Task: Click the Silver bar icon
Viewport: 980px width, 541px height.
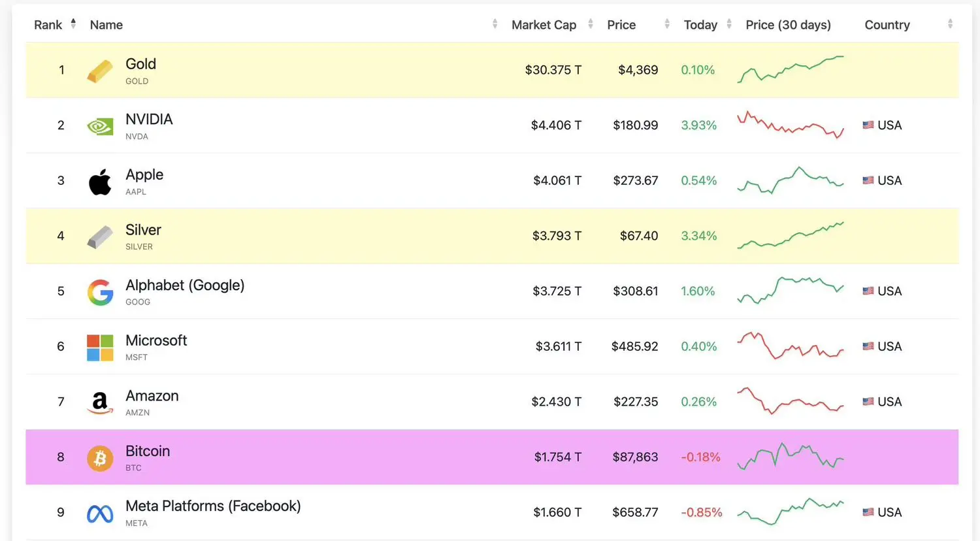Action: pos(100,237)
